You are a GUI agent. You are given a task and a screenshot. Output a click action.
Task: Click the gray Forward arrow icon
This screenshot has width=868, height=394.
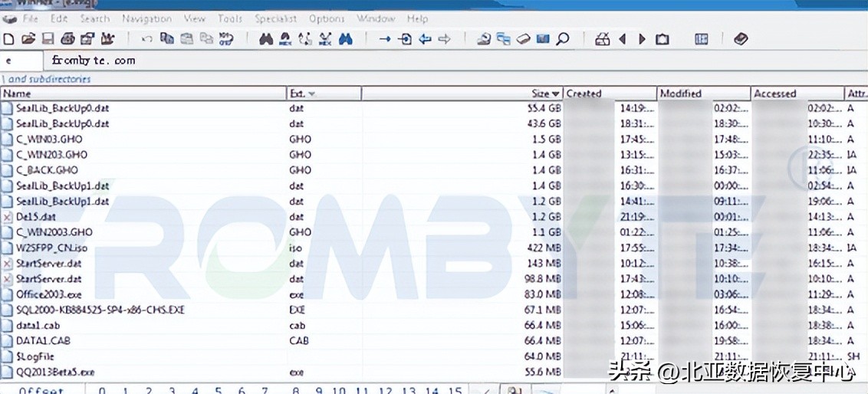point(444,39)
